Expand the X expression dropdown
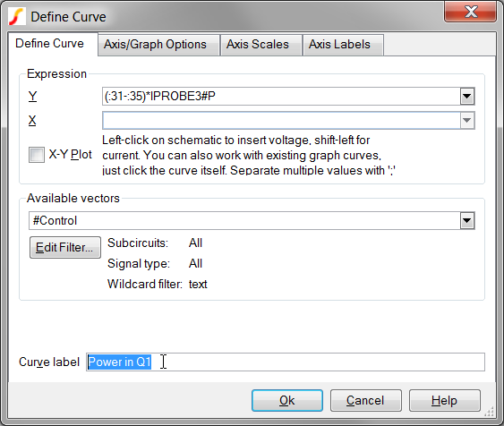 point(467,121)
